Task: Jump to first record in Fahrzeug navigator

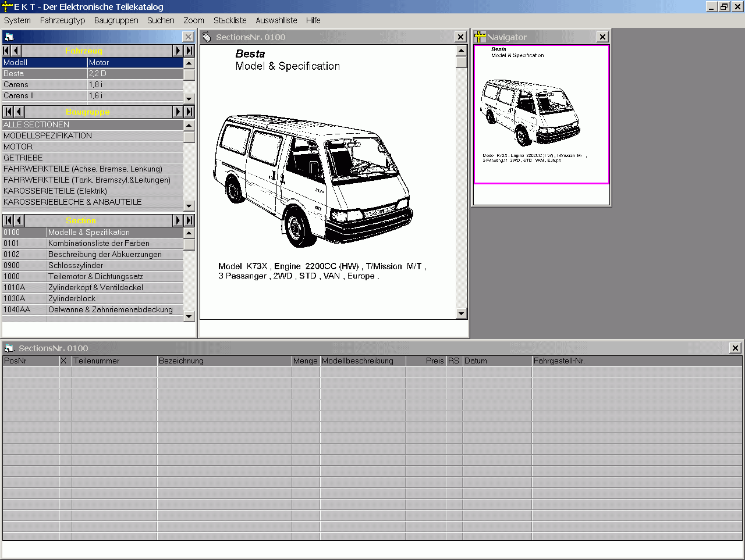Action: (x=7, y=51)
